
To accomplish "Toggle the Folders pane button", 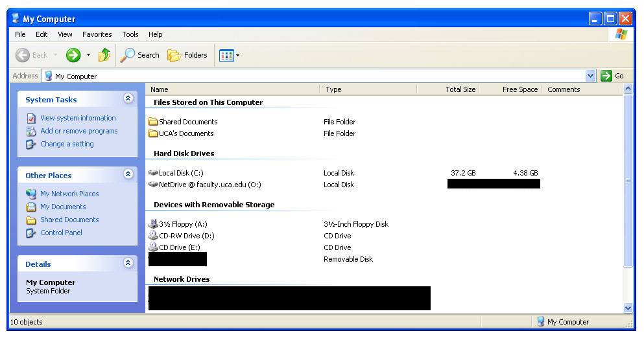I will pos(187,55).
